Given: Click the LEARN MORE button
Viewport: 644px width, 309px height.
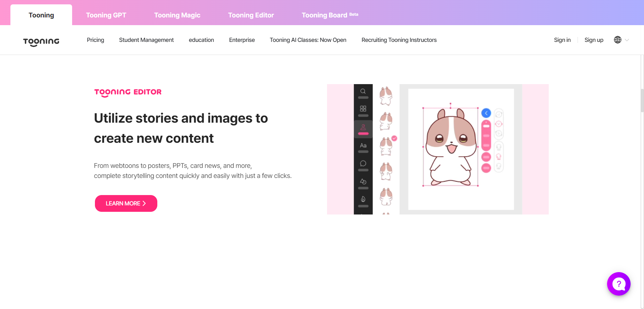Looking at the screenshot, I should (x=126, y=203).
